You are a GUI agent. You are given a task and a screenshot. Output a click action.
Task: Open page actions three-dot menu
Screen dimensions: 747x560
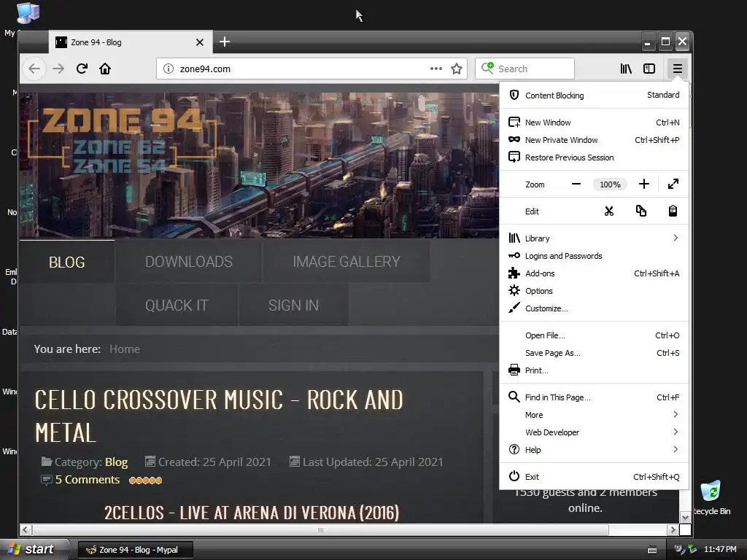[436, 69]
